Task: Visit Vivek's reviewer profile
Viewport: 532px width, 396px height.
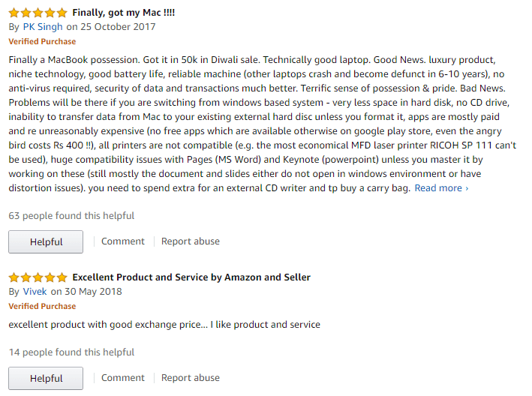Action: point(35,292)
